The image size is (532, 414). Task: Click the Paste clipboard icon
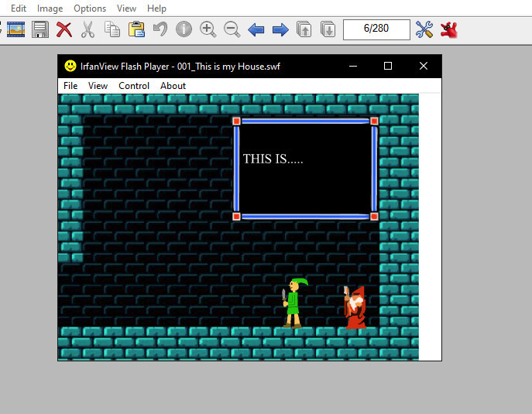136,29
